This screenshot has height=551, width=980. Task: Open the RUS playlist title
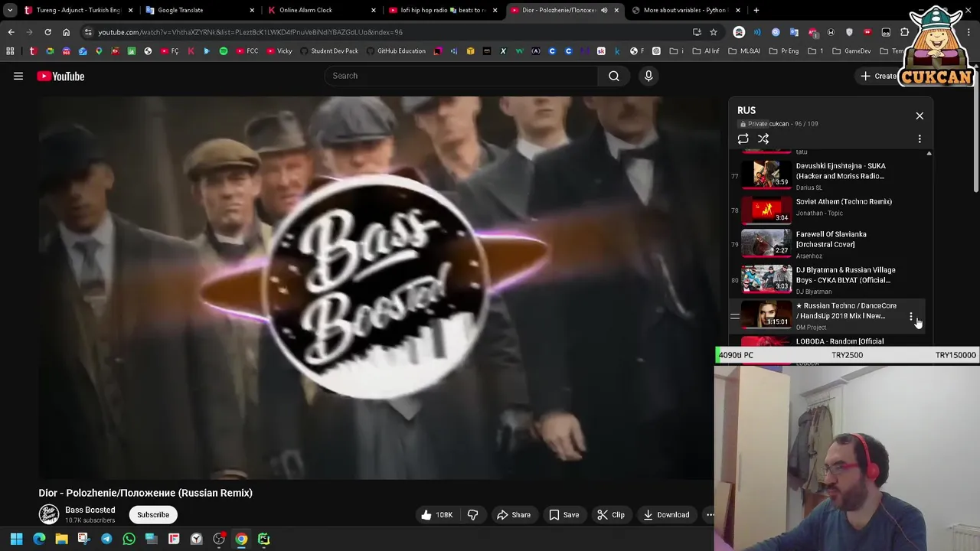[x=746, y=110]
